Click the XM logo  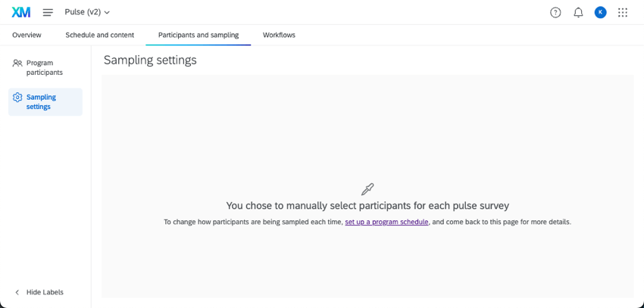pos(21,12)
